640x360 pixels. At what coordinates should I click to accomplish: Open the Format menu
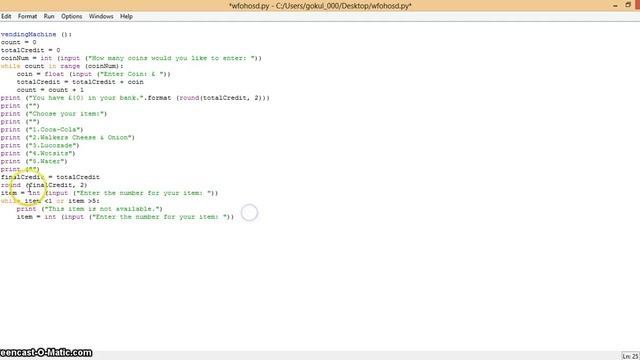coord(27,16)
